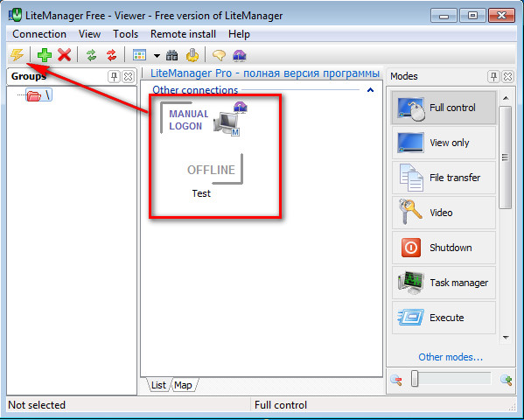
Task: Click the red X delete connection icon
Action: (64, 55)
